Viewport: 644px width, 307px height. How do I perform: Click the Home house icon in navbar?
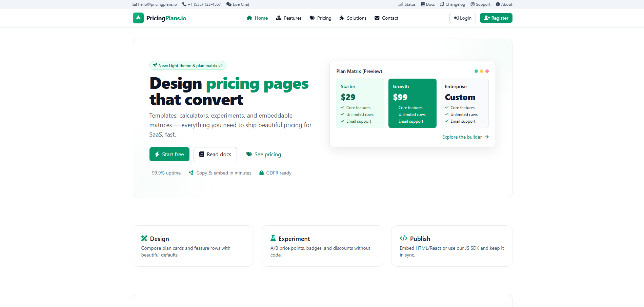pos(249,18)
